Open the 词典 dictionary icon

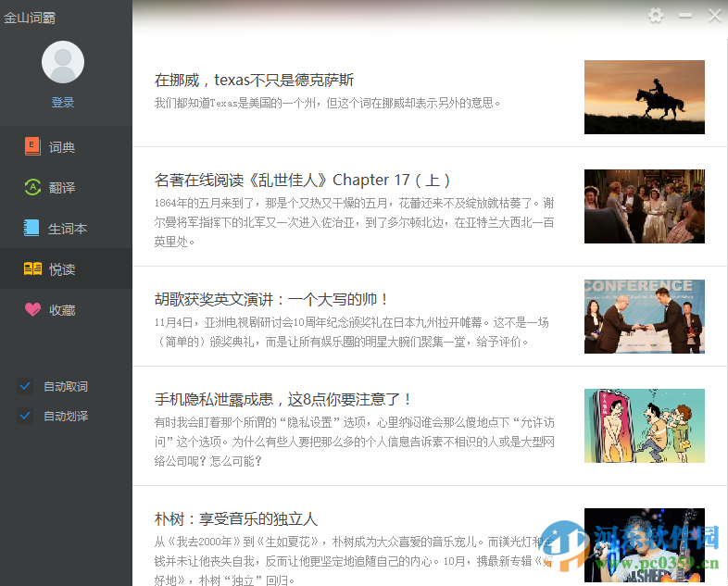32,146
